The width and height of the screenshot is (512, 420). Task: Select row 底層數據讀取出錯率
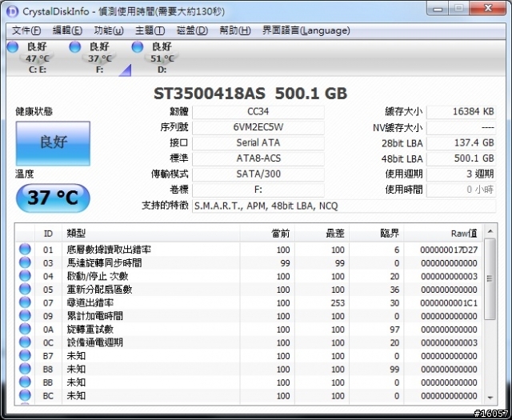point(249,250)
